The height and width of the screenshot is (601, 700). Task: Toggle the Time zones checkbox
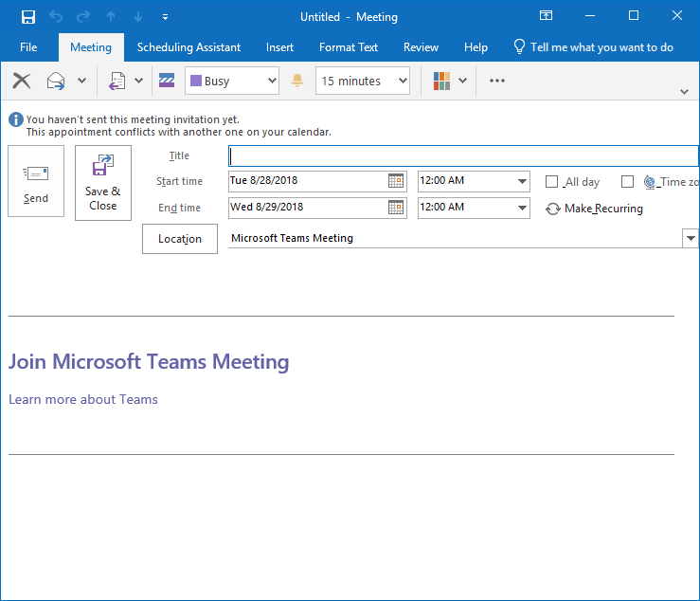[627, 182]
